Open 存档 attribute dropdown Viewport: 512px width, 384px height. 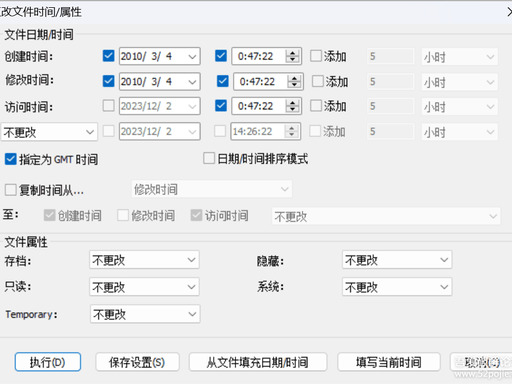tap(144, 260)
